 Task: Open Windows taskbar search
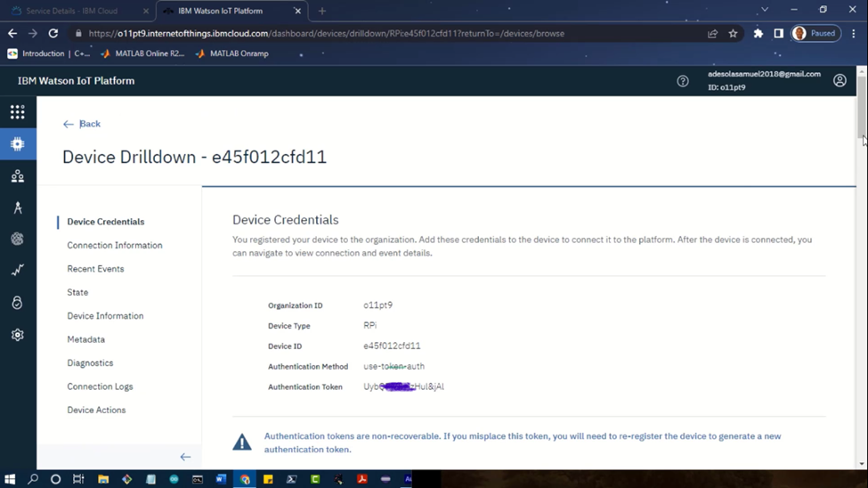point(33,479)
